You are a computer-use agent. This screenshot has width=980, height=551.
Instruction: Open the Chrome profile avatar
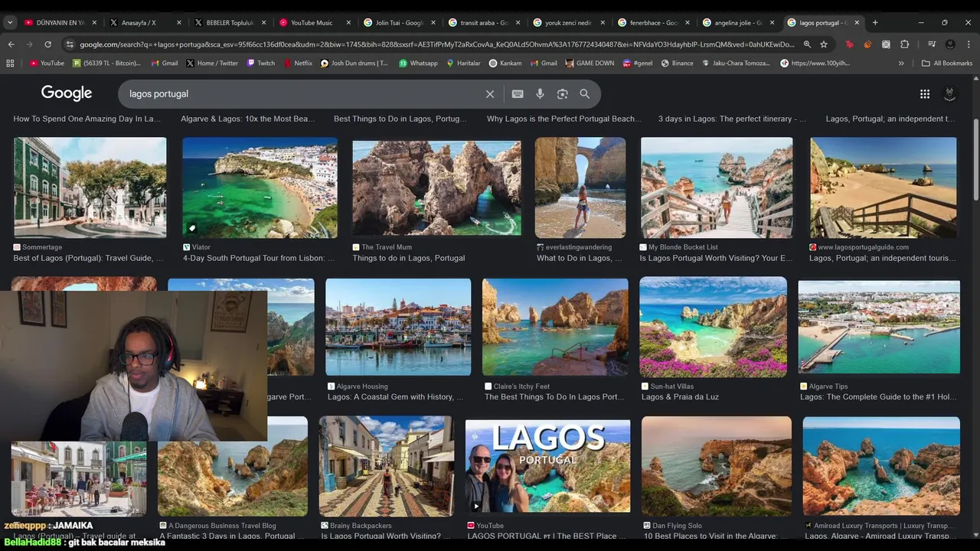coord(950,44)
